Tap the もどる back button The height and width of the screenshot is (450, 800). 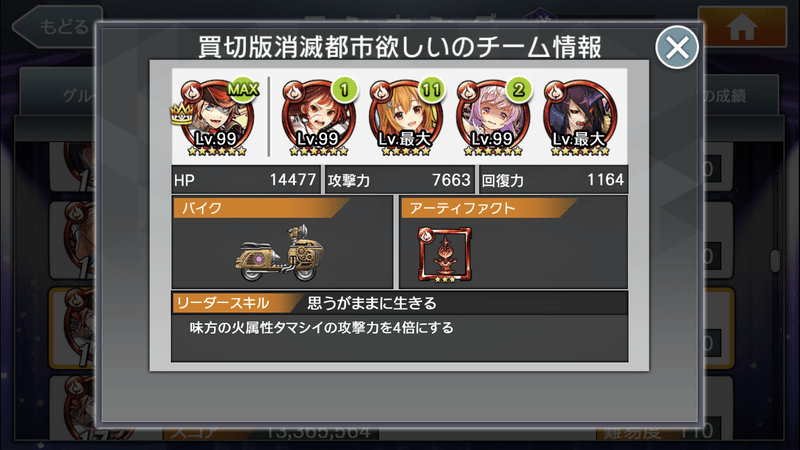coord(57,26)
